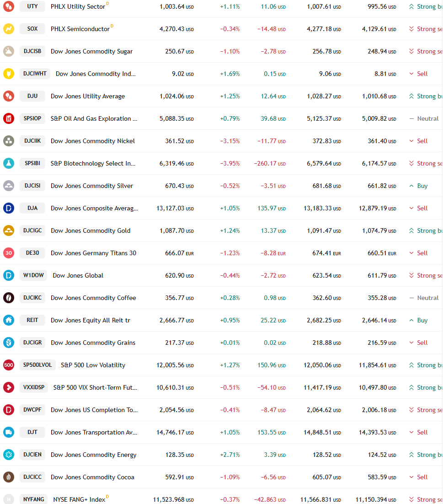Click the DJA composite average logo icon

tap(9, 208)
